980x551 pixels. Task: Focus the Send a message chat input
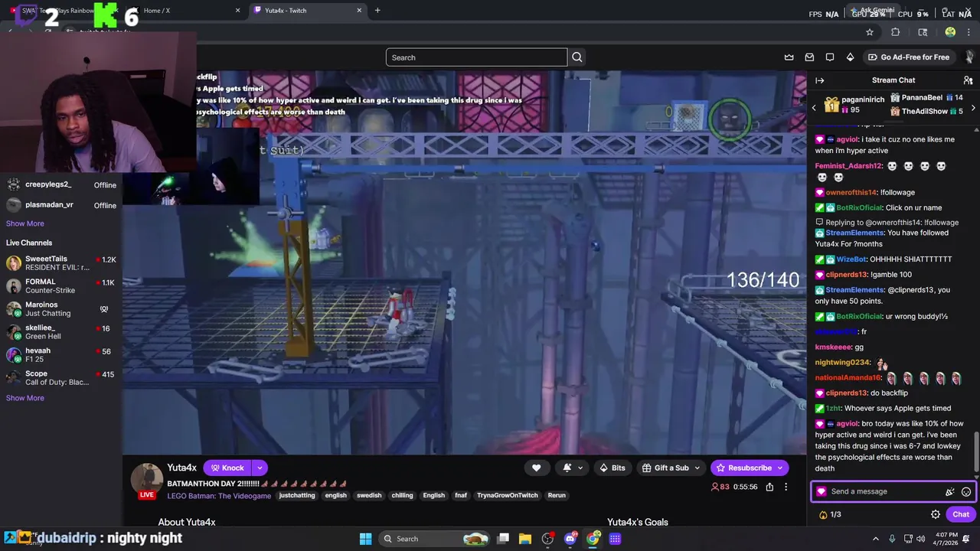pos(884,491)
